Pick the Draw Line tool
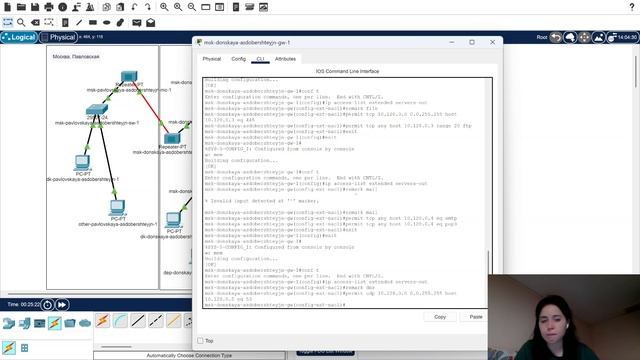 click(79, 22)
